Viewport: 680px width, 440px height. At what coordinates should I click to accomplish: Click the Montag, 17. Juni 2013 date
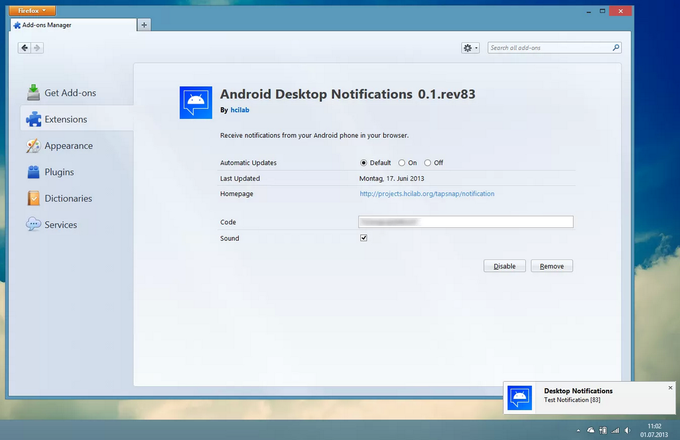[x=392, y=179]
